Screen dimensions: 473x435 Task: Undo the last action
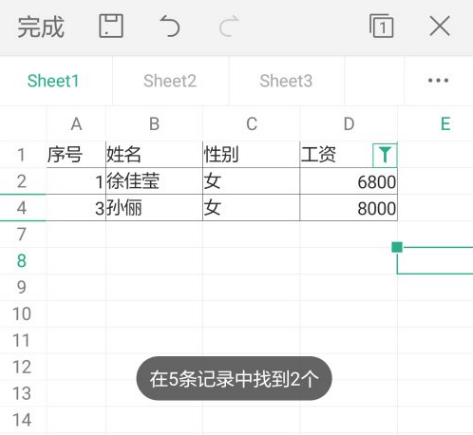170,26
